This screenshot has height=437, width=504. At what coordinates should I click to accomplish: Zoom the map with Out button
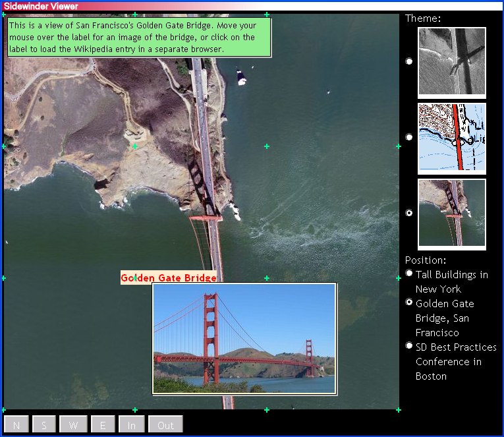pyautogui.click(x=165, y=425)
